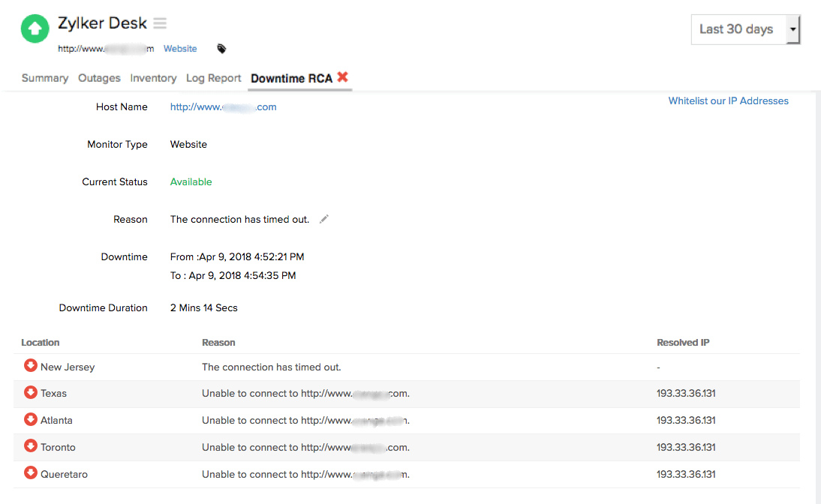The width and height of the screenshot is (821, 504).
Task: Click the Website link next to the monitor URL
Action: [x=180, y=49]
